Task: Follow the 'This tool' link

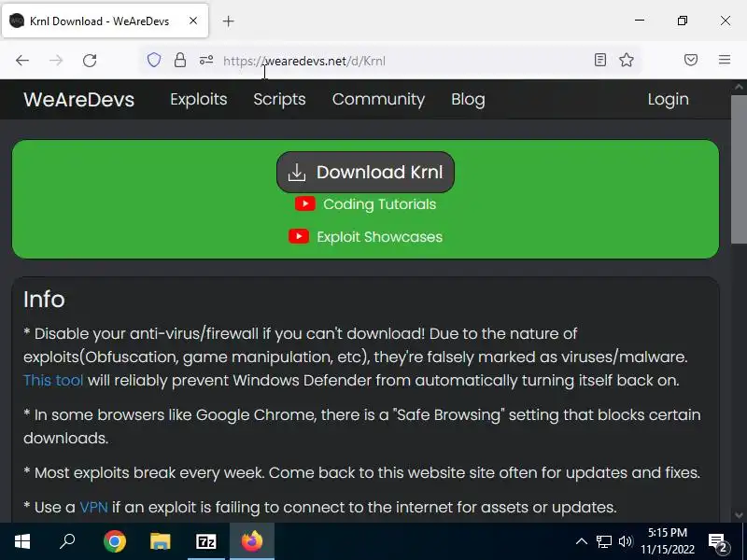Action: coord(53,380)
